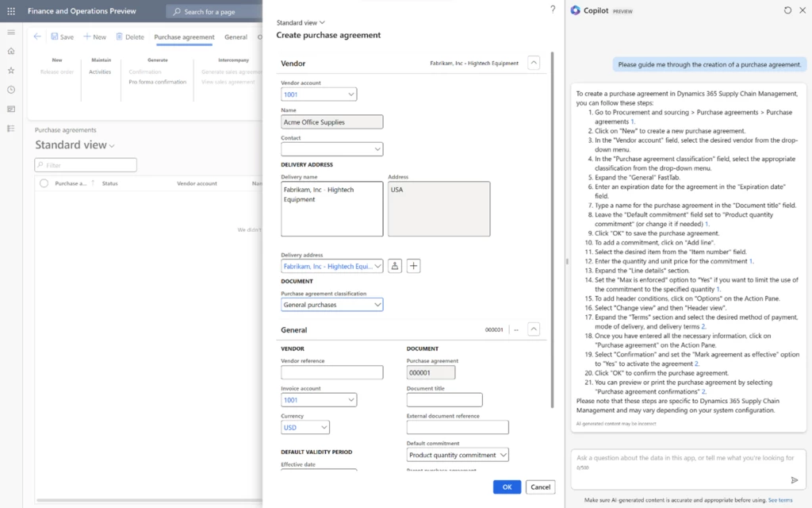Collapse the Vendor section

coord(534,63)
